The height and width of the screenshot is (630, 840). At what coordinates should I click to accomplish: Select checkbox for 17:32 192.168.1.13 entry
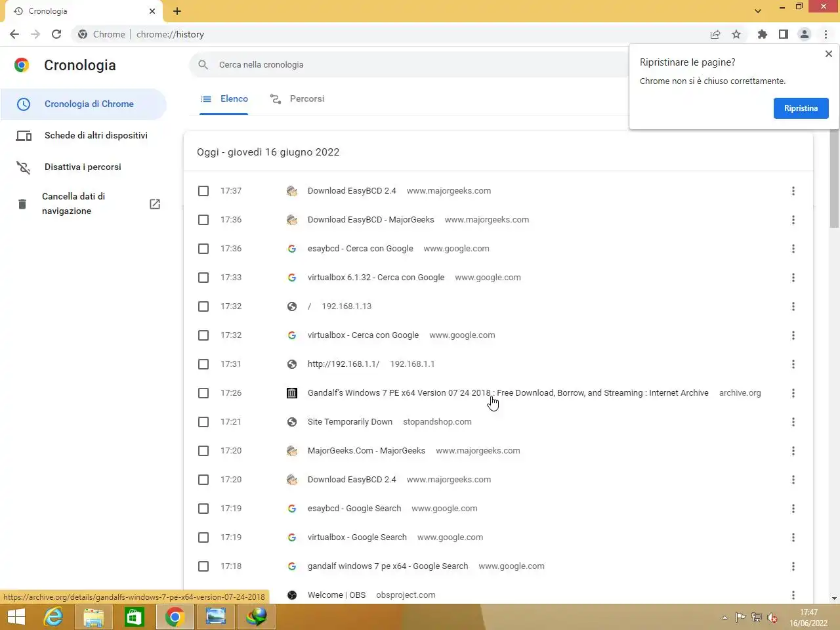tap(203, 306)
